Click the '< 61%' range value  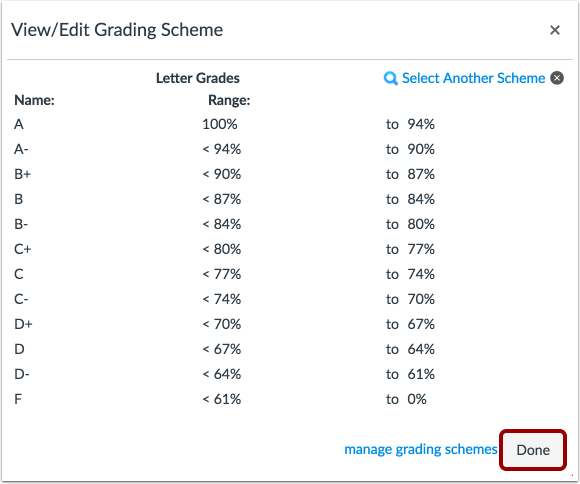(x=222, y=399)
